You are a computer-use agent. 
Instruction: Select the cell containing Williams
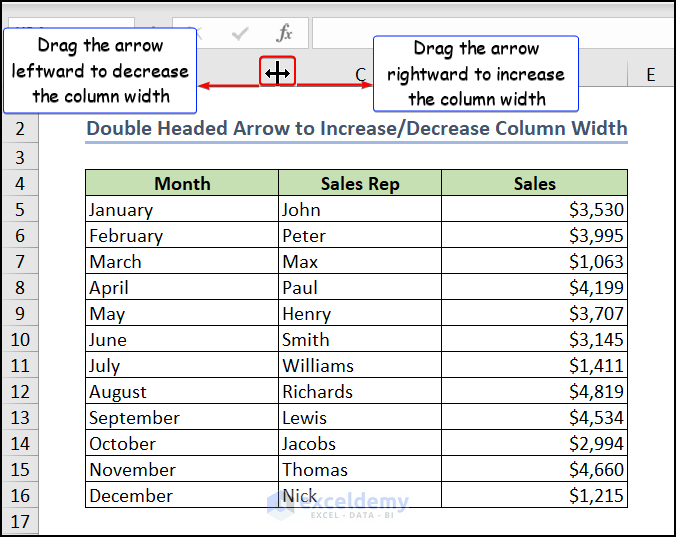[x=360, y=366]
